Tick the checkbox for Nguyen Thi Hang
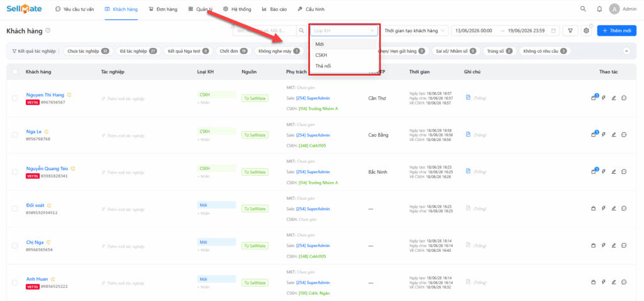644x301 pixels. point(15,98)
